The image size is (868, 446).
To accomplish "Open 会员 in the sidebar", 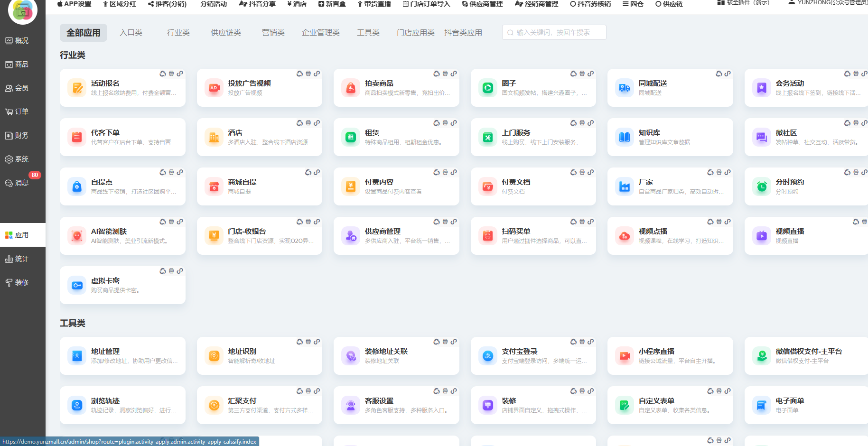I will [23, 88].
